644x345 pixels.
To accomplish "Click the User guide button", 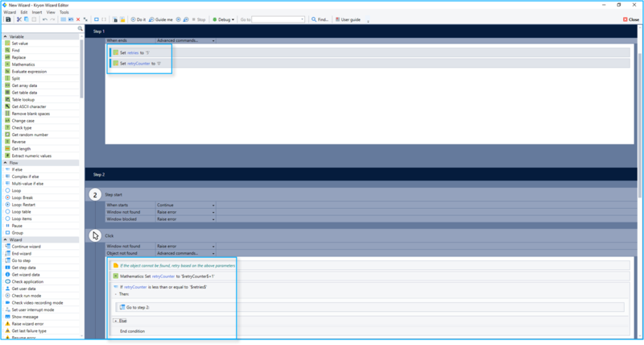I will pos(349,19).
